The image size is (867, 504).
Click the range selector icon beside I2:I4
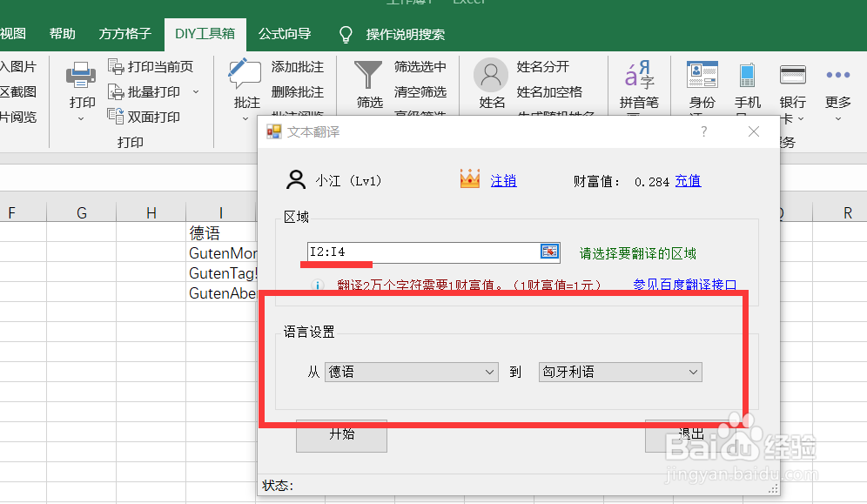click(549, 250)
